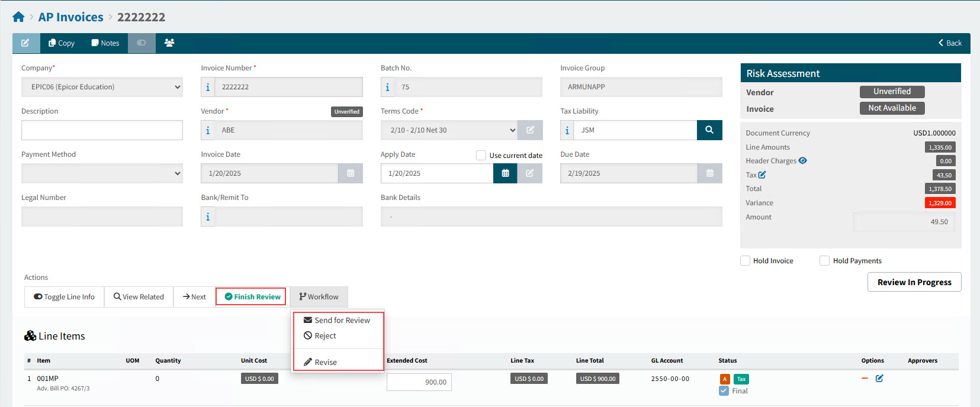Click the Vendor info icon
This screenshot has width=980, height=407.
[x=208, y=130]
